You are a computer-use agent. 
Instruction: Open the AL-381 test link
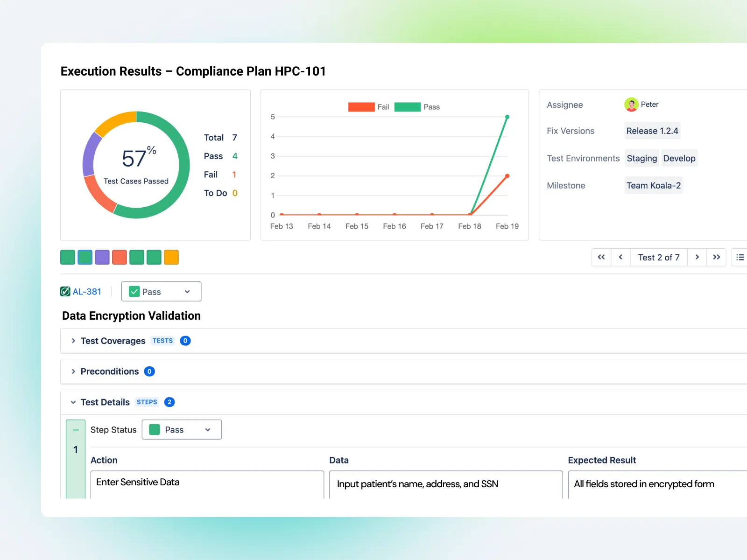tap(87, 291)
